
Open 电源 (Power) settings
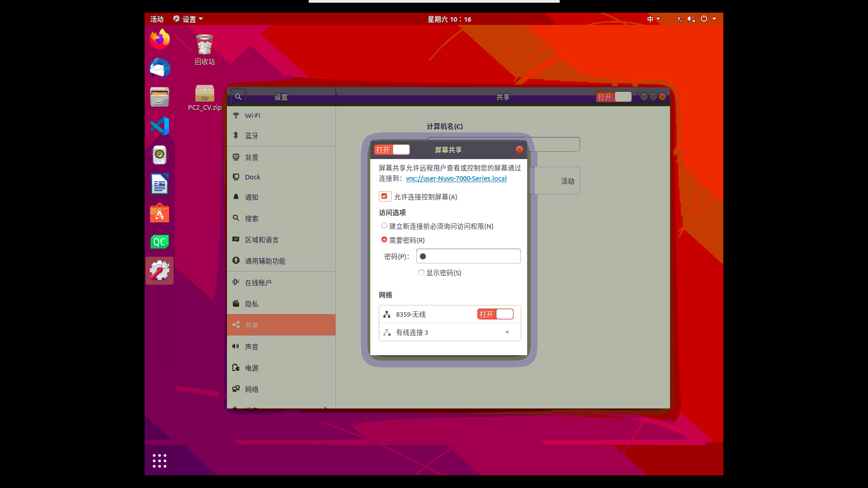click(252, 368)
